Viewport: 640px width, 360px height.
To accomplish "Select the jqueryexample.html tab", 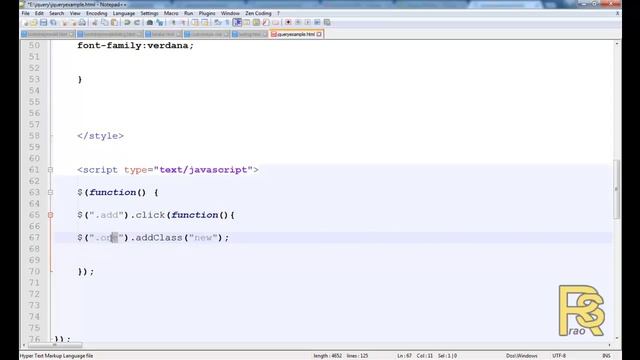I will [x=296, y=34].
